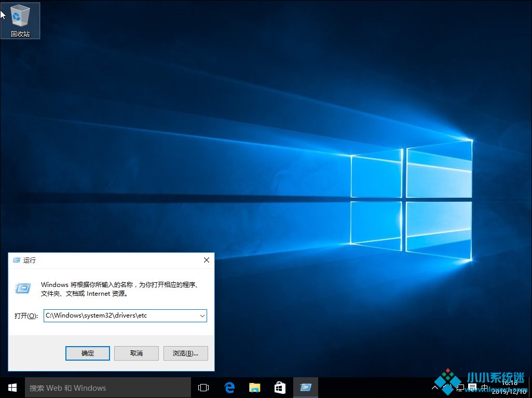Click the Run window's taskbar icon
Viewport: 532px width, 398px height.
click(x=305, y=388)
